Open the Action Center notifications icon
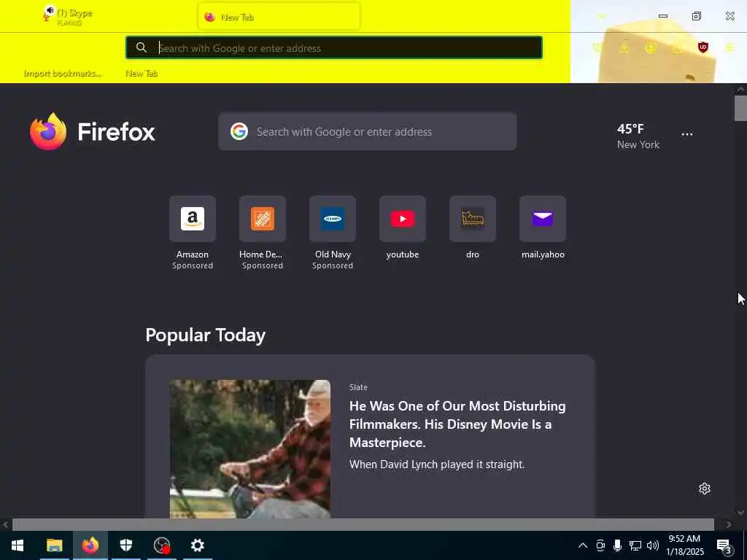This screenshot has height=560, width=747. click(724, 545)
